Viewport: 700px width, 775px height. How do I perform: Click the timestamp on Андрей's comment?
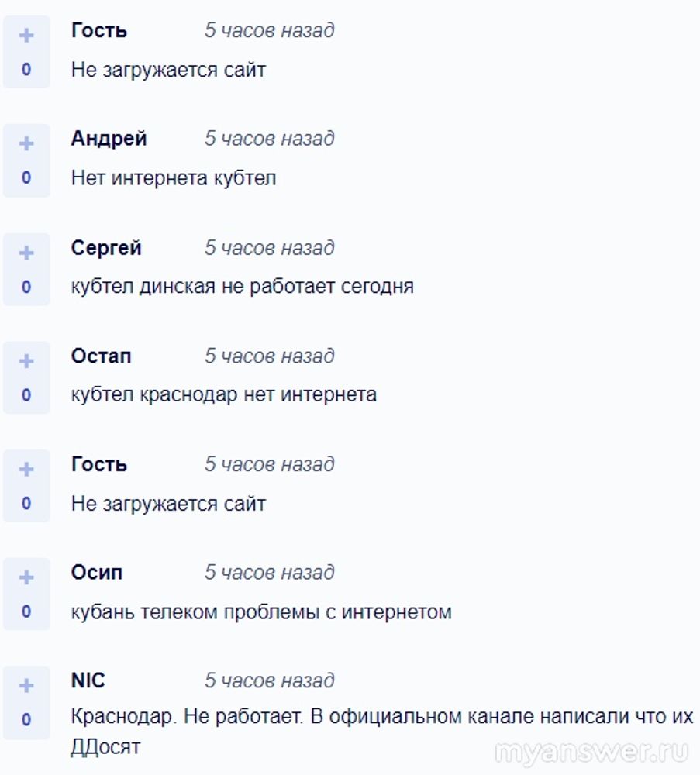(x=269, y=139)
